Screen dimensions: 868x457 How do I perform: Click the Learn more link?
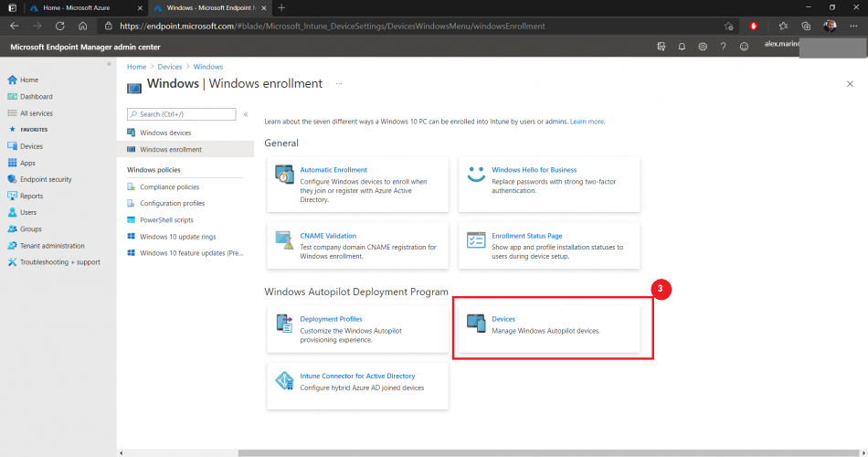[587, 122]
